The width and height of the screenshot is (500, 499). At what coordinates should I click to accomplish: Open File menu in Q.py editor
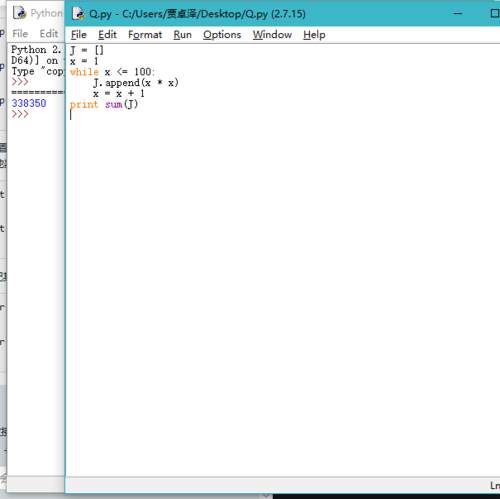tap(79, 35)
